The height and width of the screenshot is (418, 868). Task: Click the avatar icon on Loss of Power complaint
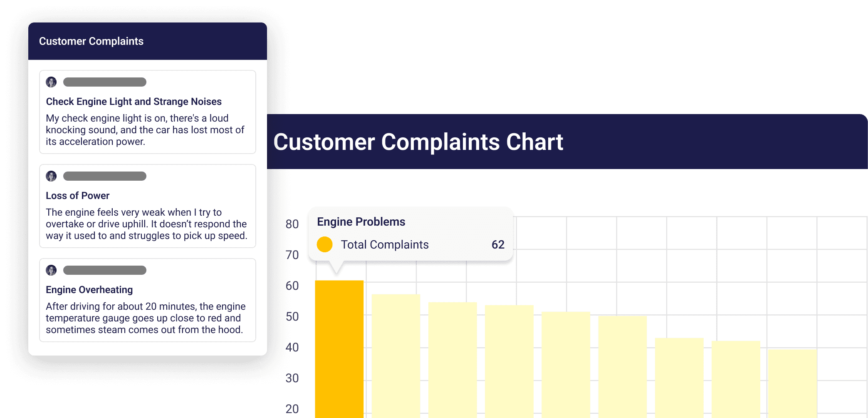click(52, 176)
